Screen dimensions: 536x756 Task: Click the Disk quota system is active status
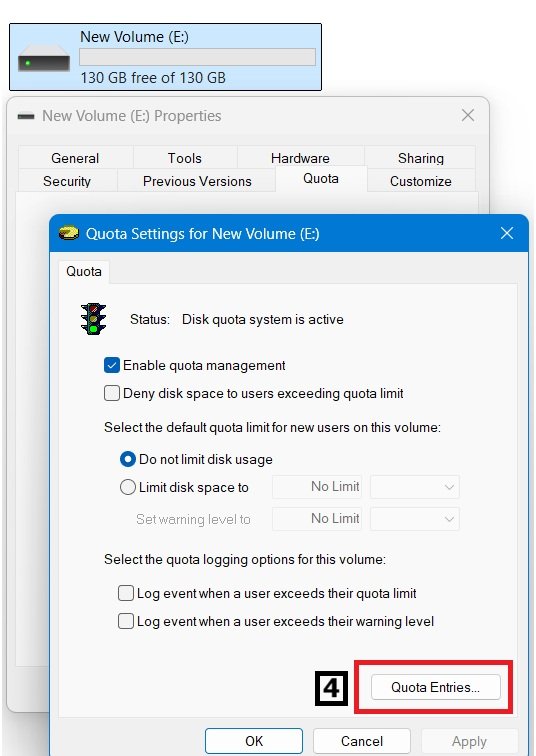[263, 319]
